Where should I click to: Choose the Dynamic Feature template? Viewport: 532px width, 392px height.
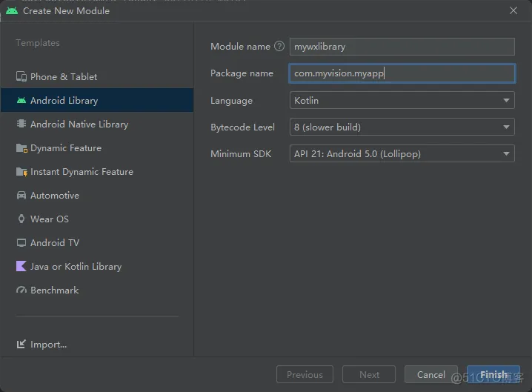click(x=97, y=147)
